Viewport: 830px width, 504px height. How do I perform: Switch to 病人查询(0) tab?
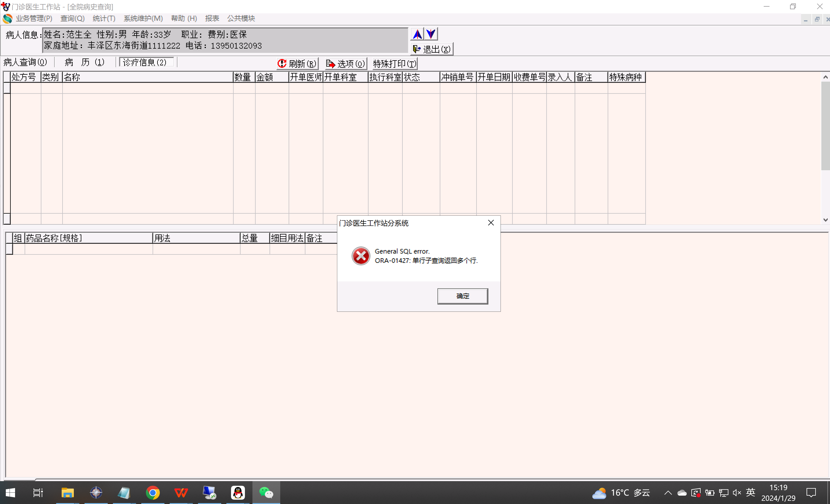coord(25,62)
